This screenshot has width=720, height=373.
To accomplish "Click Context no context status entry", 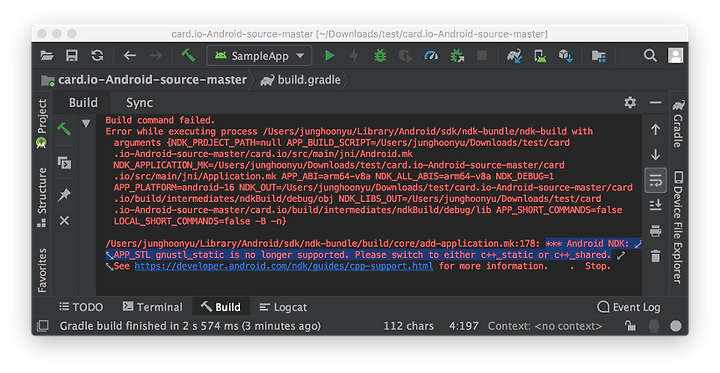I will click(x=545, y=326).
